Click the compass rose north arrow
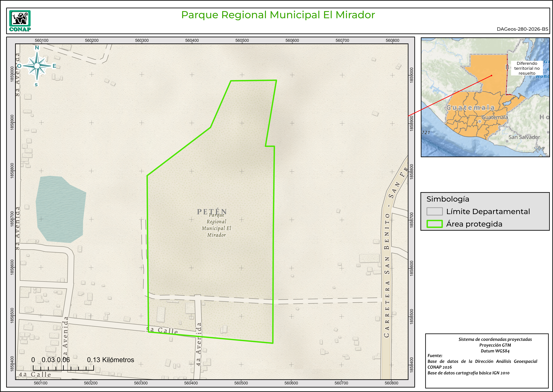The width and height of the screenshot is (553, 392). (x=37, y=66)
